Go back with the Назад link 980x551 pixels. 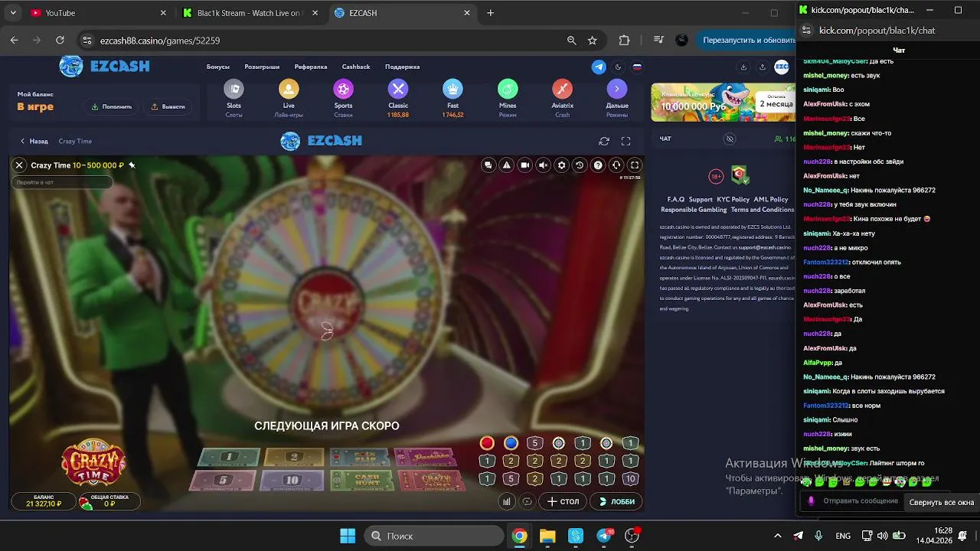tap(34, 141)
